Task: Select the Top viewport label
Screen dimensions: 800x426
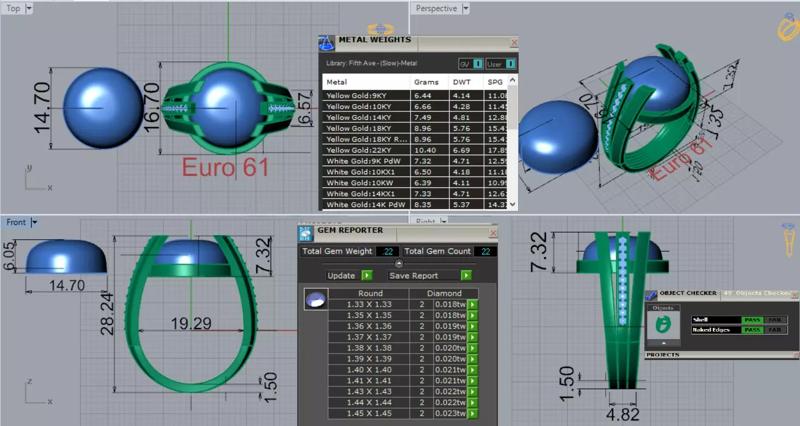Action: (x=13, y=8)
